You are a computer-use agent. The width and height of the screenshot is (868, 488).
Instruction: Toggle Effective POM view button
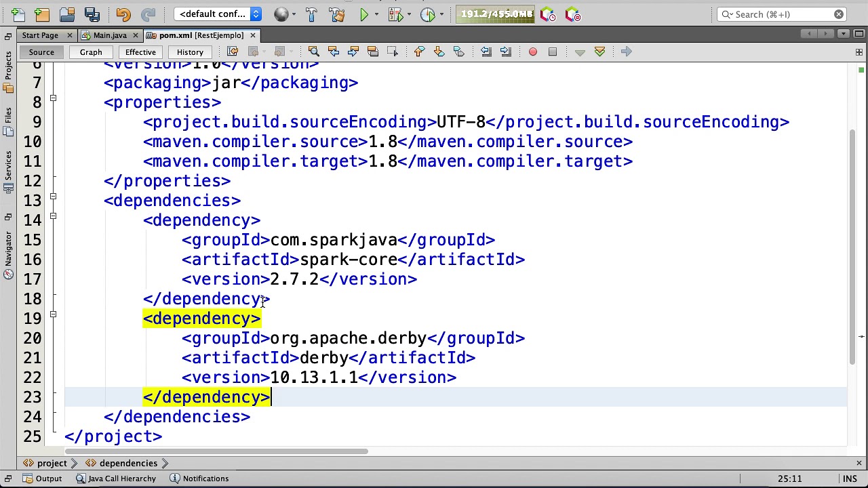point(140,52)
